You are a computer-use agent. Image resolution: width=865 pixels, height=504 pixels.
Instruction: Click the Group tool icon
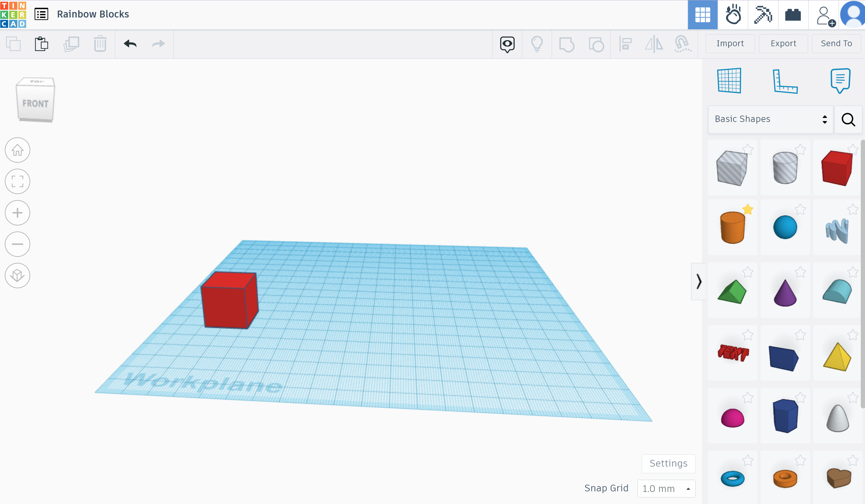[566, 44]
